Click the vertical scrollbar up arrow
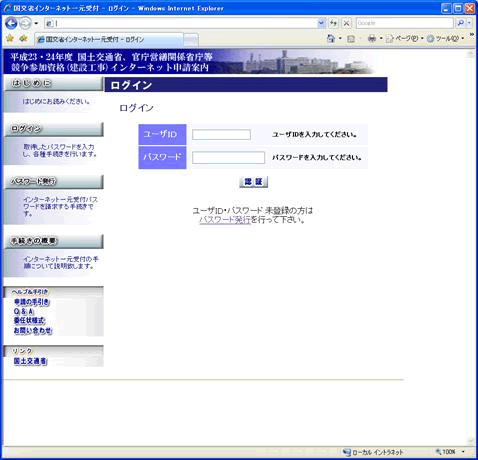Screen dimensions: 478x460 point(471,54)
